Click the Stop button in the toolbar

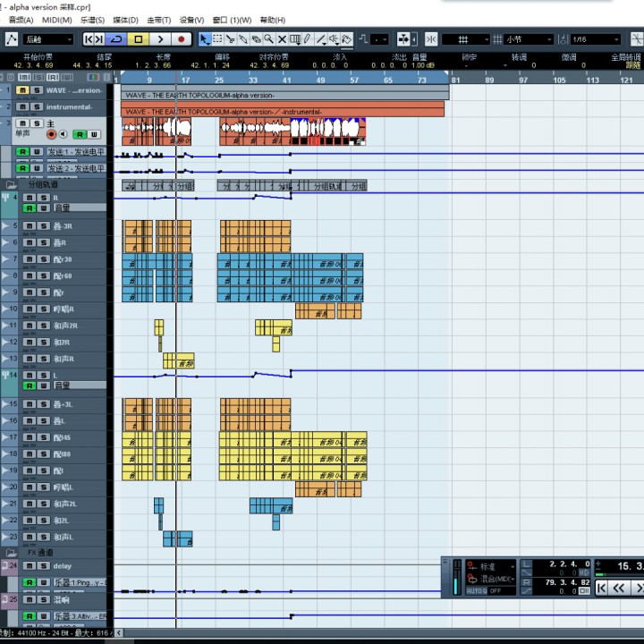139,39
